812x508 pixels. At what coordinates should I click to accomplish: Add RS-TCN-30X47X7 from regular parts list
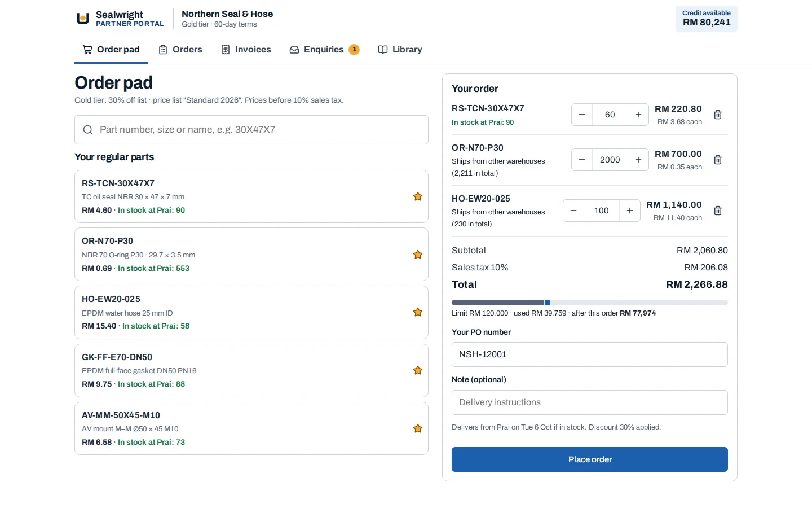251,196
